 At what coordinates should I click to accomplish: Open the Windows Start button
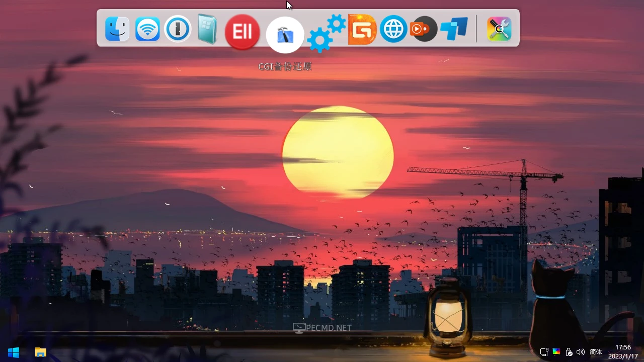(14, 352)
